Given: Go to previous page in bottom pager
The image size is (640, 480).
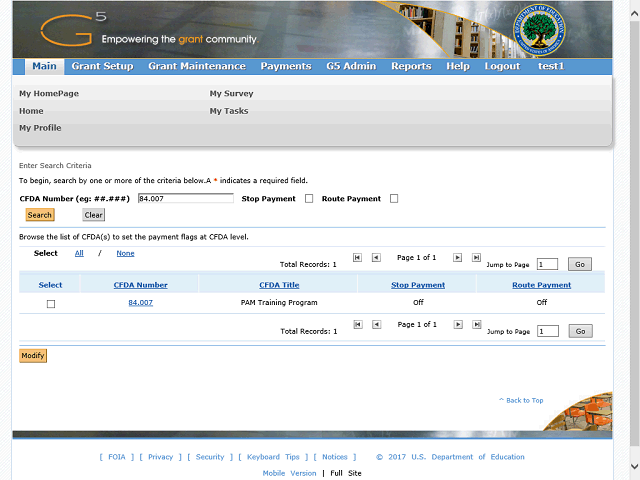Looking at the screenshot, I should click(x=377, y=324).
